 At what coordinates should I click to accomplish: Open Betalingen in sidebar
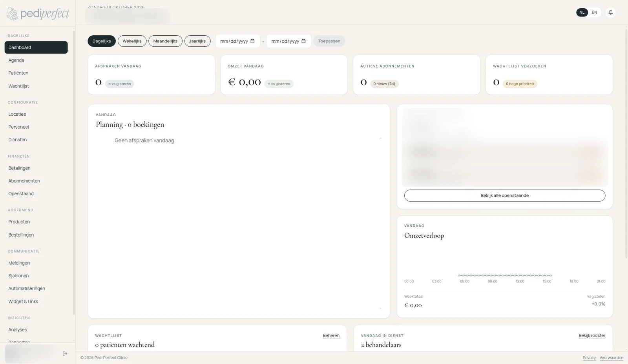(x=36, y=168)
